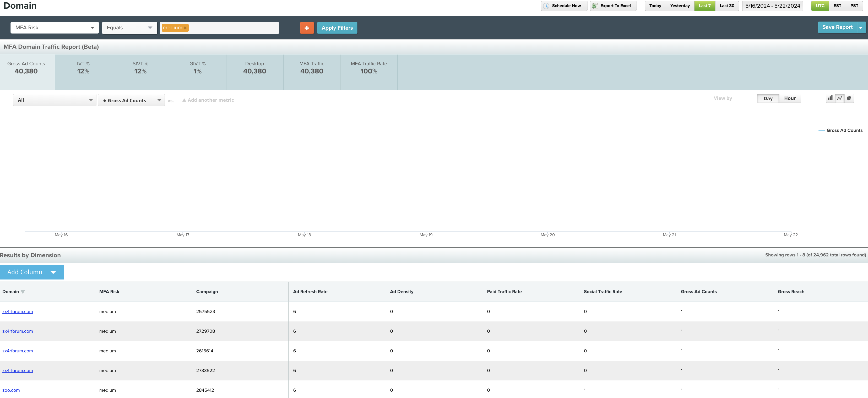Open the All dimension dropdown
The image size is (868, 398).
(x=55, y=100)
